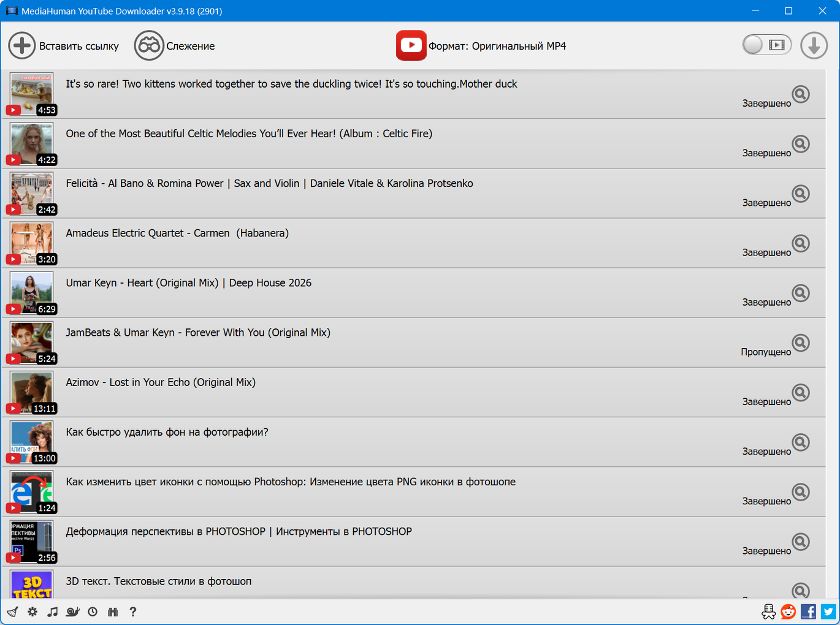Image resolution: width=840 pixels, height=625 pixels.
Task: Click thumbnail of Amadeus Electric Quartet video
Action: coord(32,243)
